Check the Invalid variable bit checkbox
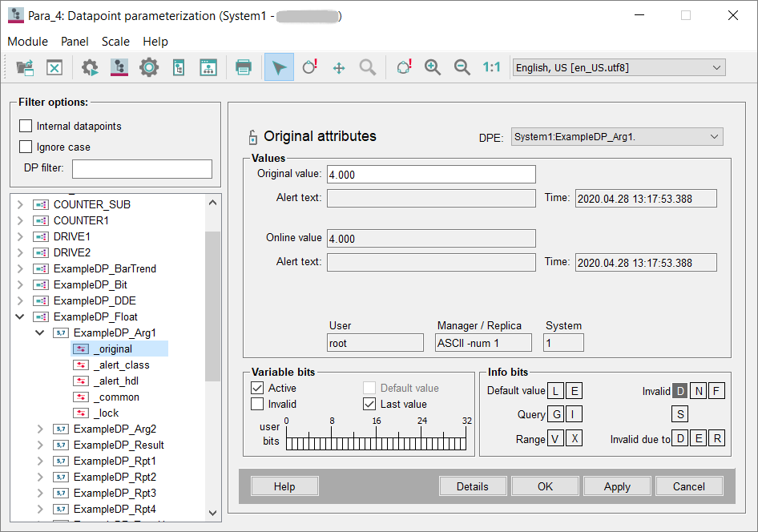This screenshot has height=532, width=758. pos(257,404)
